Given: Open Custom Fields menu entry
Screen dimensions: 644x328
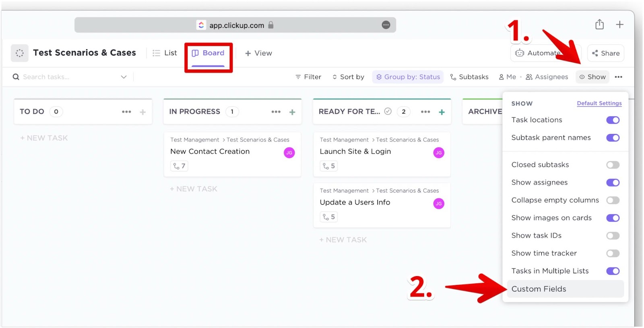Looking at the screenshot, I should click(565, 289).
